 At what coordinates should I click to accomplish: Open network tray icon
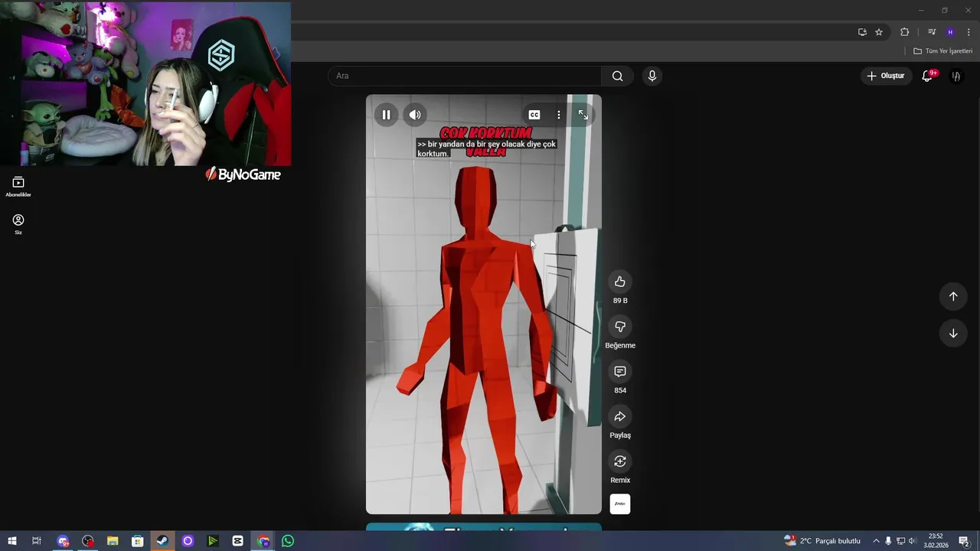[900, 541]
